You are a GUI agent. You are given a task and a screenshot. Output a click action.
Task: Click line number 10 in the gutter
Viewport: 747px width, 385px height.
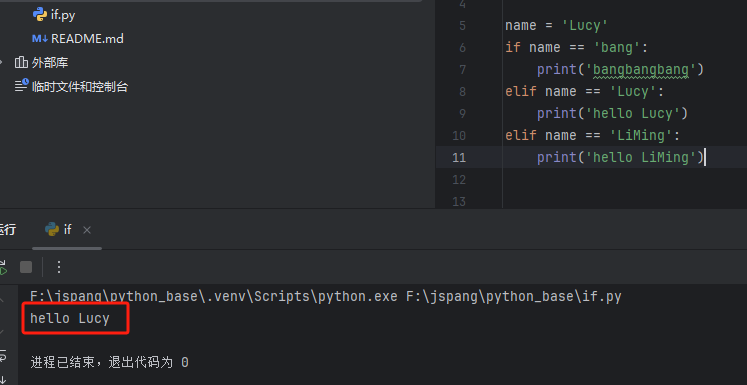coord(459,135)
